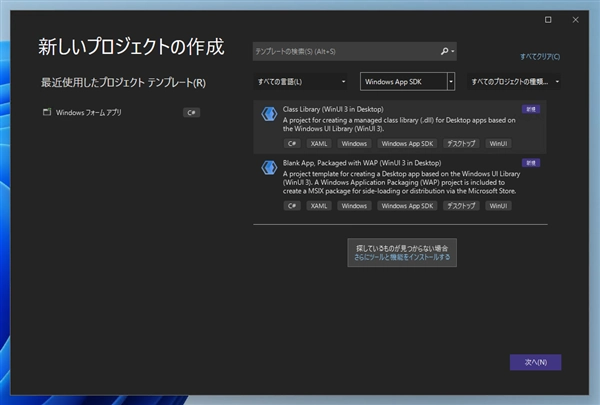Viewport: 600px width, 405px height.
Task: Close the new project dialog
Action: pos(576,20)
